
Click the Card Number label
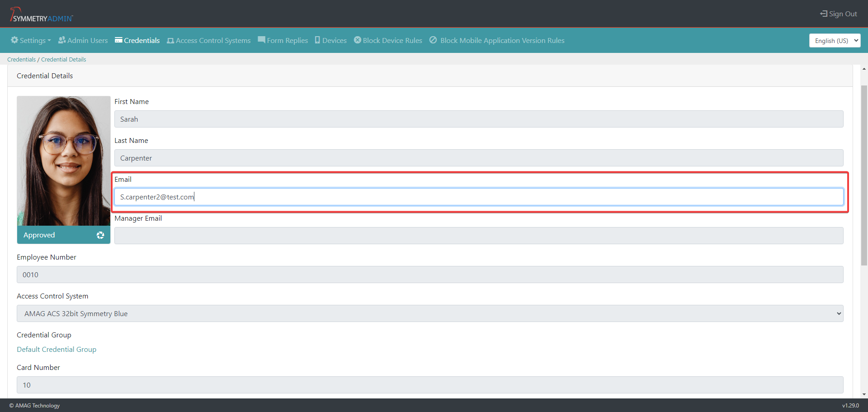[x=38, y=367]
